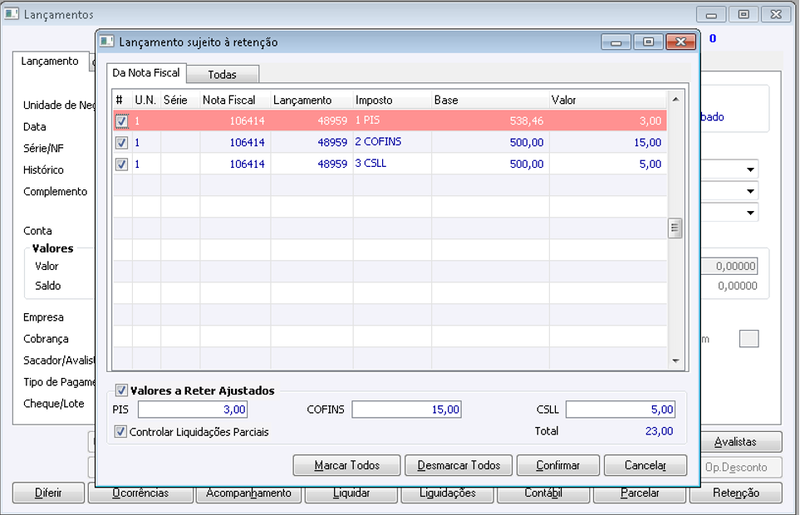800x515 pixels.
Task: Disable Controlar Liquidações Parciais option
Action: tap(120, 432)
